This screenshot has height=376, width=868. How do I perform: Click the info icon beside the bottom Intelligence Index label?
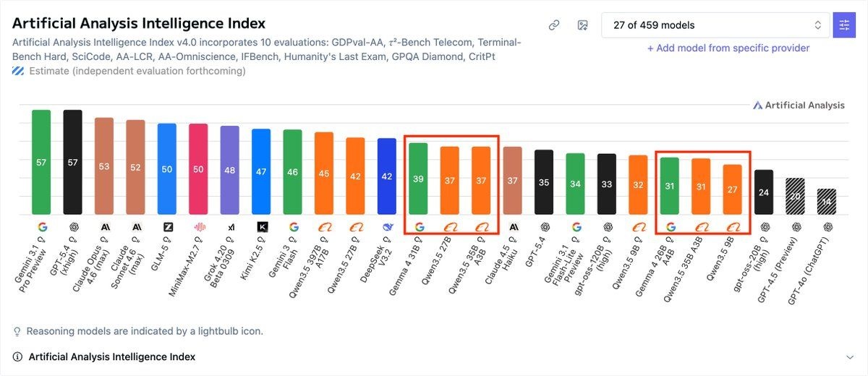tap(17, 357)
